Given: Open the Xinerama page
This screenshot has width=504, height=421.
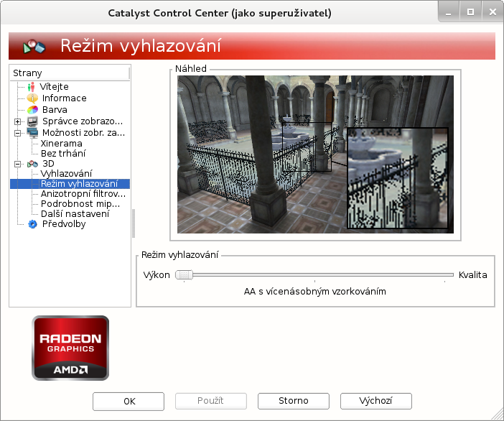Looking at the screenshot, I should point(62,144).
